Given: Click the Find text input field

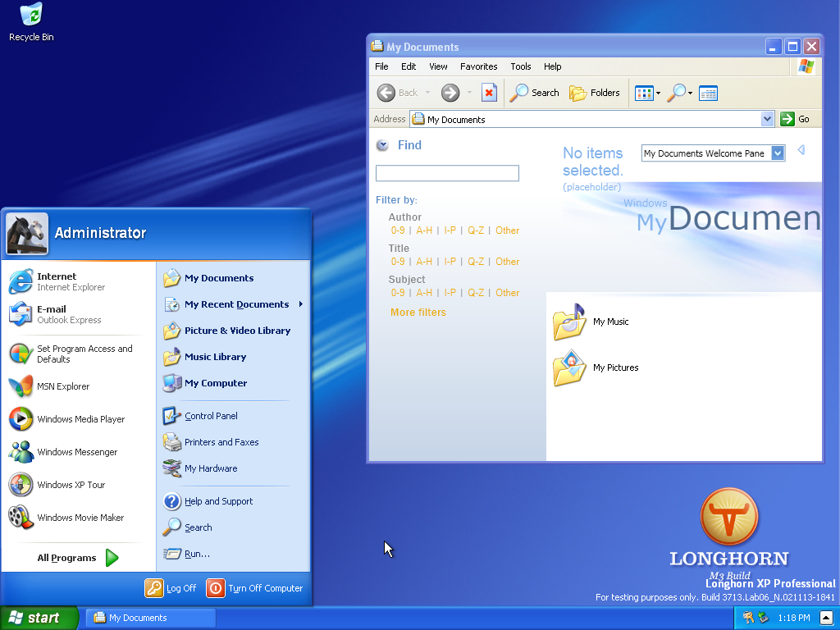Looking at the screenshot, I should pyautogui.click(x=447, y=173).
